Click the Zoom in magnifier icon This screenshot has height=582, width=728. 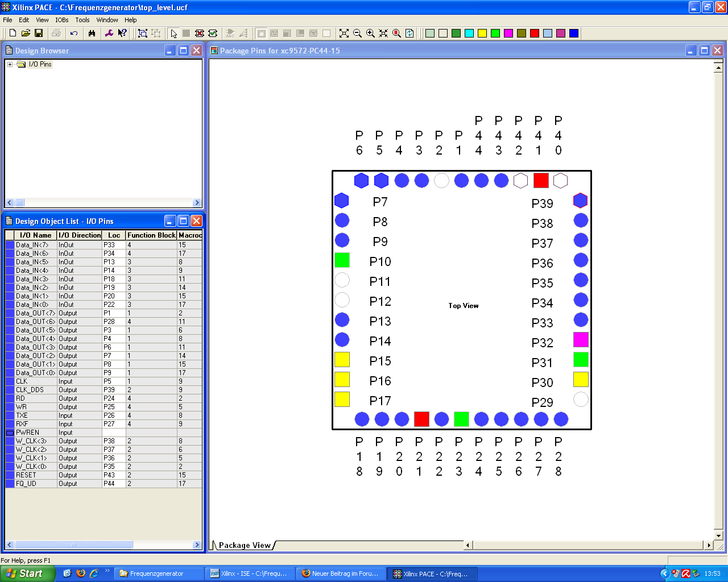[370, 34]
